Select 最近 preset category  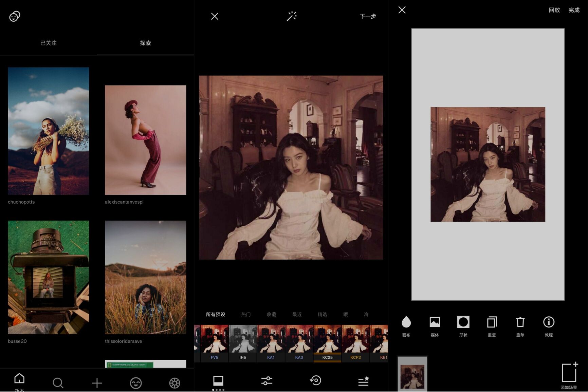(x=297, y=315)
